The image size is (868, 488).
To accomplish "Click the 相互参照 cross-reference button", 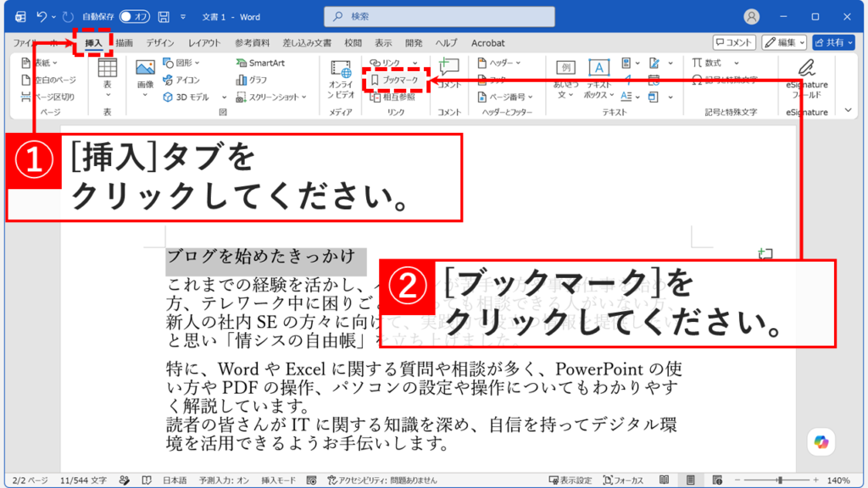I will pyautogui.click(x=392, y=97).
